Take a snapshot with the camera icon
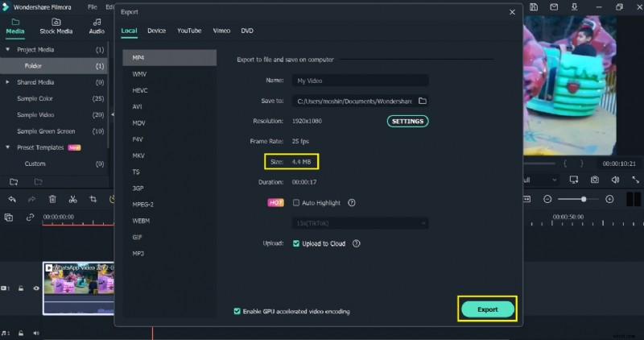This screenshot has width=644, height=340. tap(595, 180)
